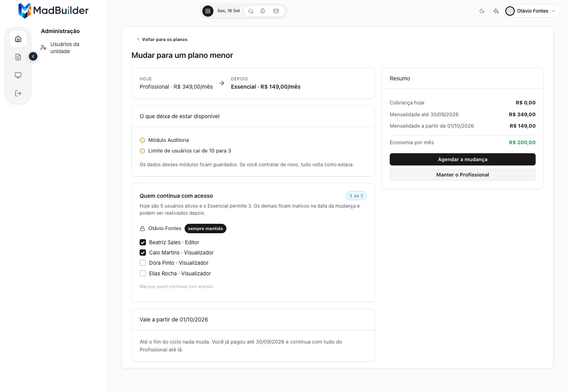Open the document icon in sidebar
The height and width of the screenshot is (392, 568).
[18, 57]
